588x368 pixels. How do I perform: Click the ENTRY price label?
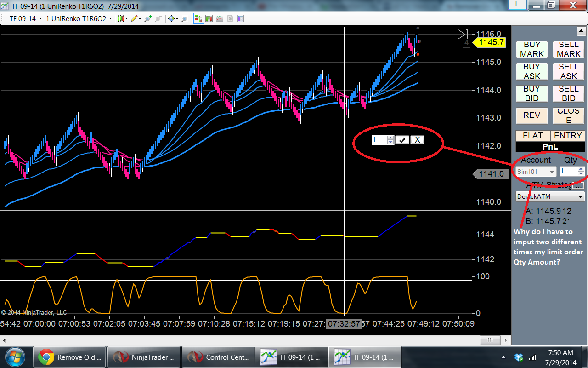568,136
